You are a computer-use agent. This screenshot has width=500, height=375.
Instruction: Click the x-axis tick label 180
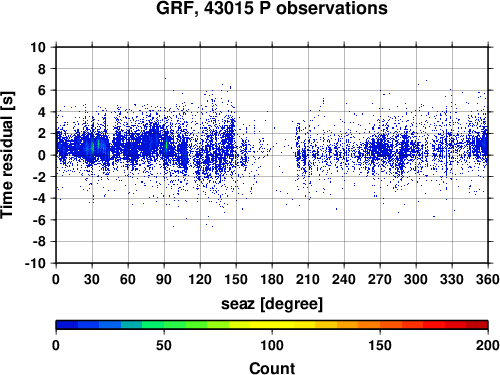pyautogui.click(x=272, y=279)
